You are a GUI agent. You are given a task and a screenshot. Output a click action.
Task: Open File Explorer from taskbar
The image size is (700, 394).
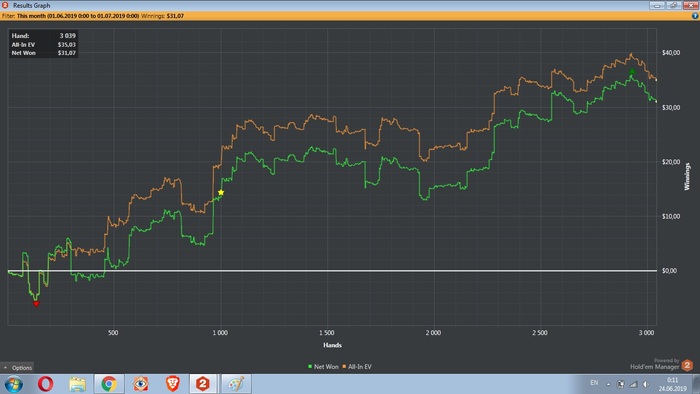click(x=77, y=384)
